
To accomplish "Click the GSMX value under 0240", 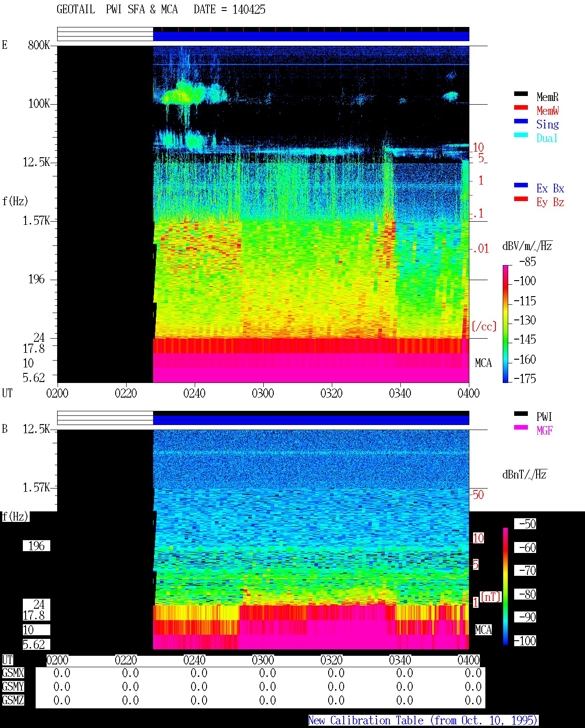I will [x=199, y=673].
